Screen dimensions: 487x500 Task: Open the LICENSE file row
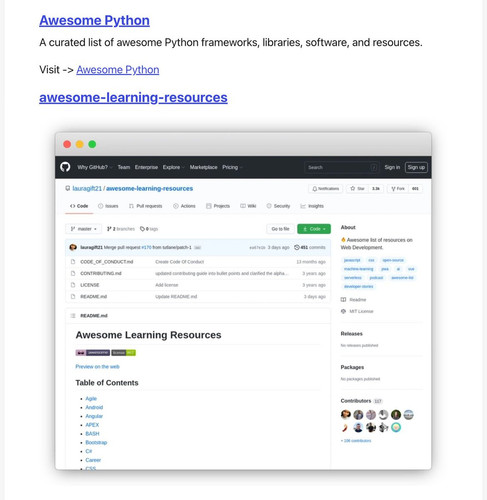(x=198, y=285)
